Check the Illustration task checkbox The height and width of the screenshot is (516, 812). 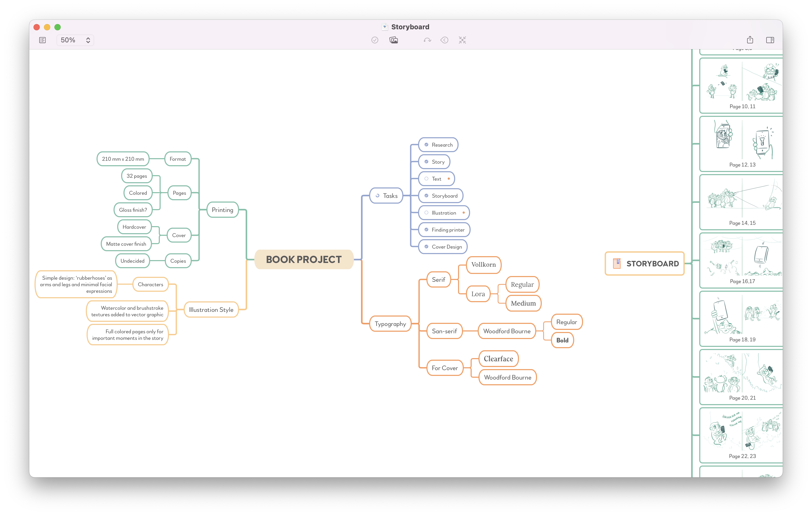tap(426, 213)
